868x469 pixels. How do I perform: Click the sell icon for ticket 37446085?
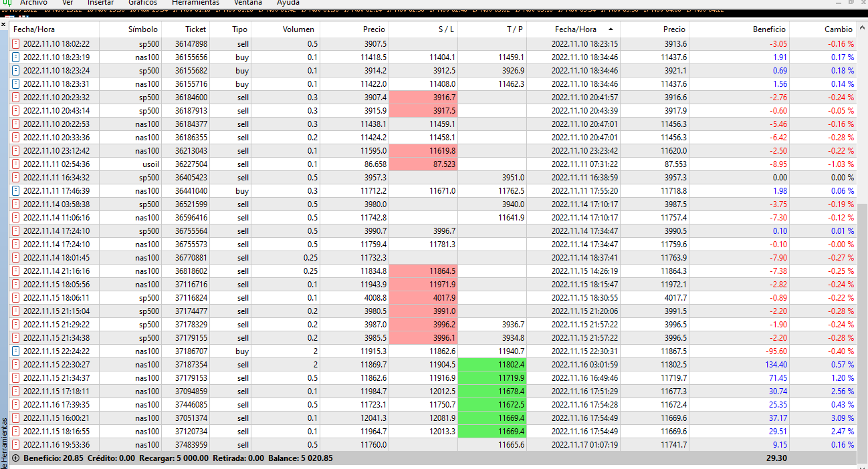pos(16,405)
